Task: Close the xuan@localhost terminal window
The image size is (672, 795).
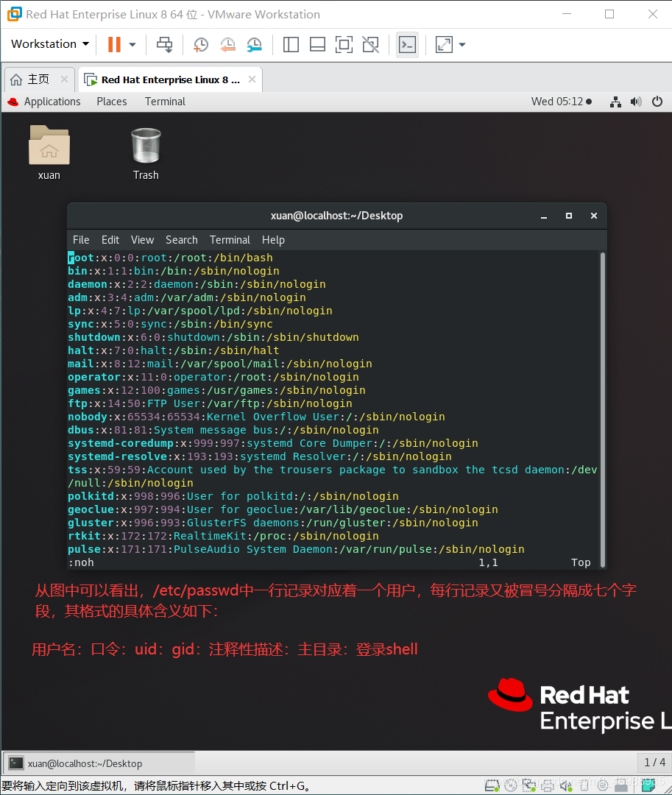Action: click(x=594, y=216)
